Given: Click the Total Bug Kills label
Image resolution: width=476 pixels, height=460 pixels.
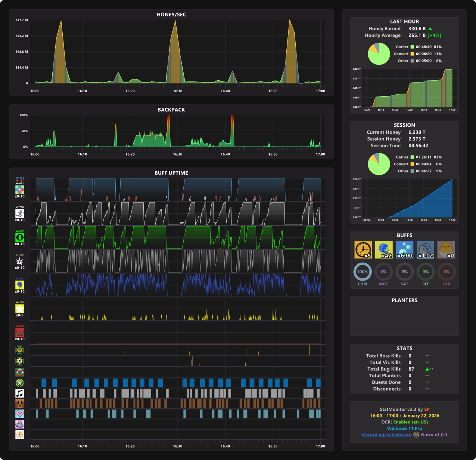Looking at the screenshot, I should pos(384,369).
